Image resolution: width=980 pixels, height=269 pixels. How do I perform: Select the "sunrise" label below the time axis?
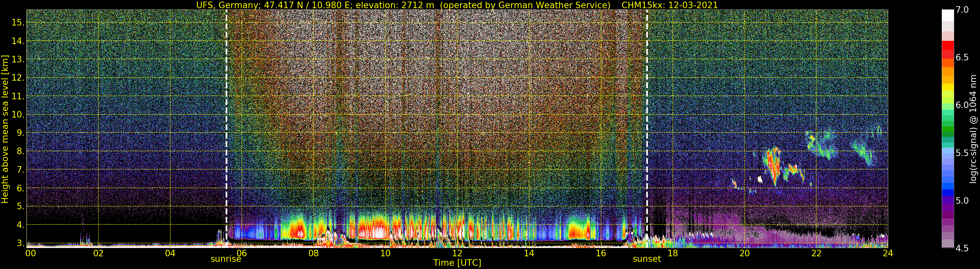[x=226, y=259]
